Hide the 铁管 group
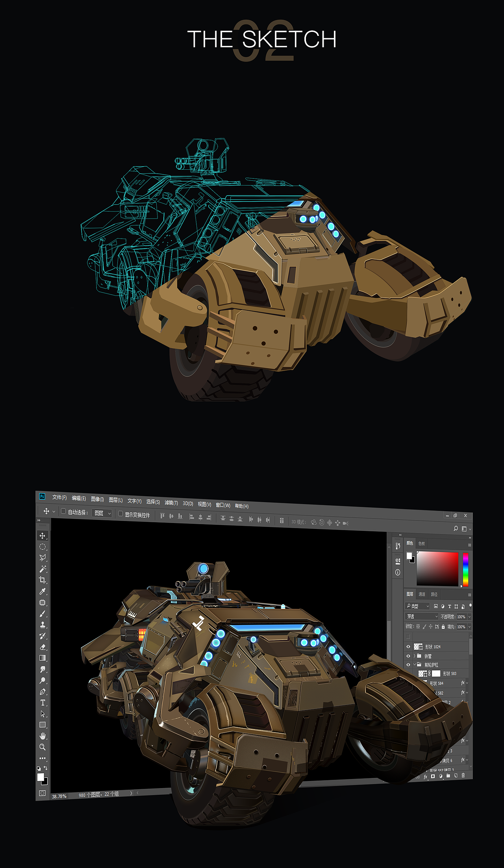Viewport: 504px width, 868px height. click(x=408, y=656)
